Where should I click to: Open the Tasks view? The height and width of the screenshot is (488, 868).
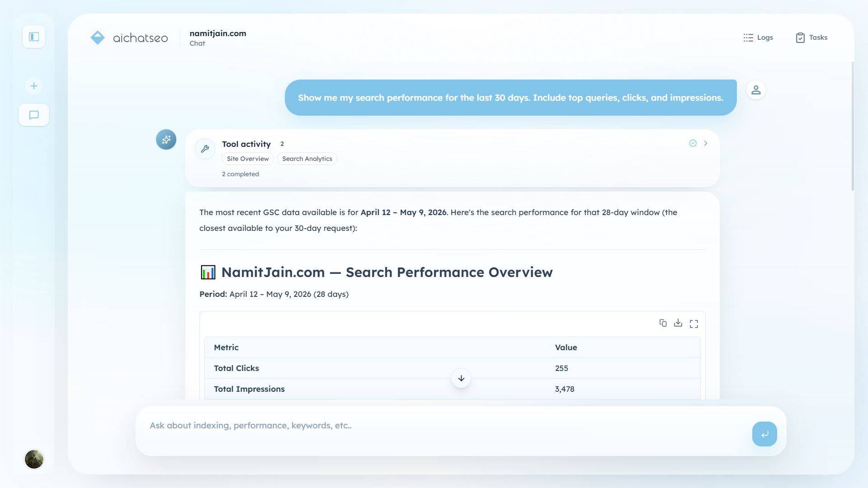coord(811,38)
